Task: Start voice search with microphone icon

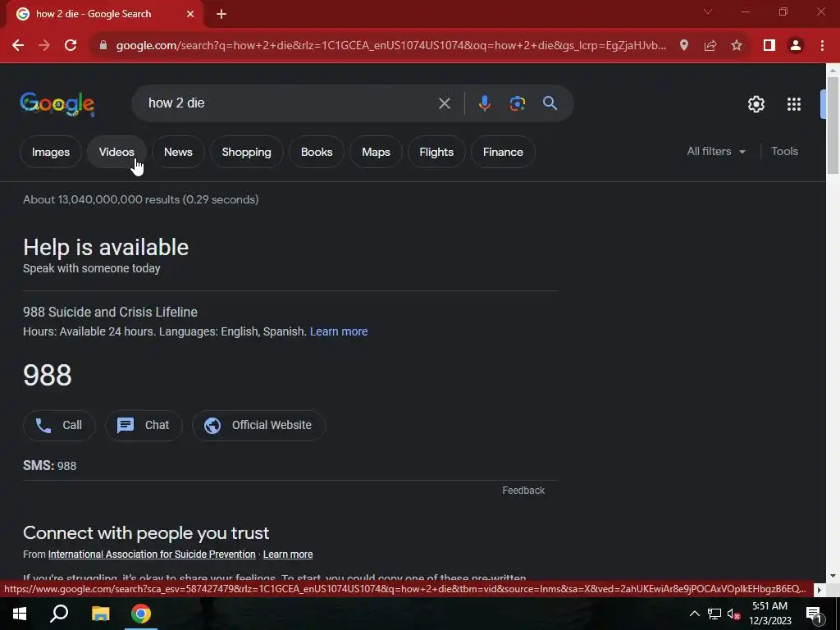Action: [x=484, y=103]
